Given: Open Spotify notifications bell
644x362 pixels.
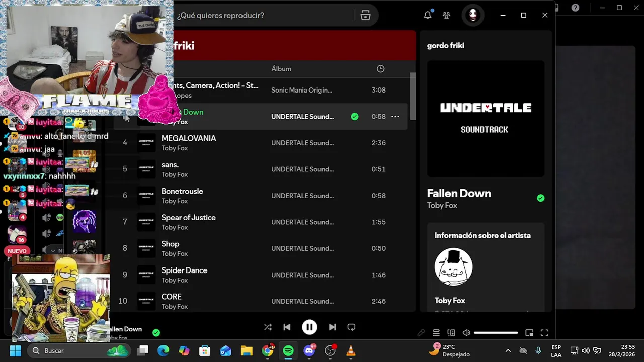Looking at the screenshot, I should coord(428,15).
